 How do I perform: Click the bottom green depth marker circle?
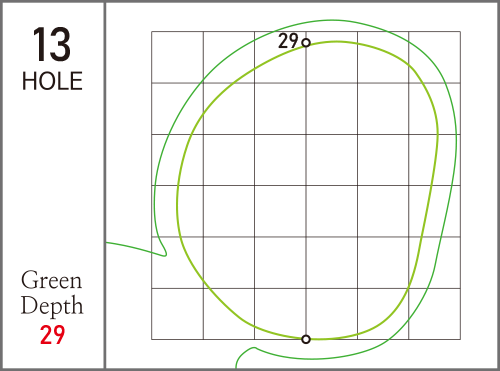click(x=306, y=339)
